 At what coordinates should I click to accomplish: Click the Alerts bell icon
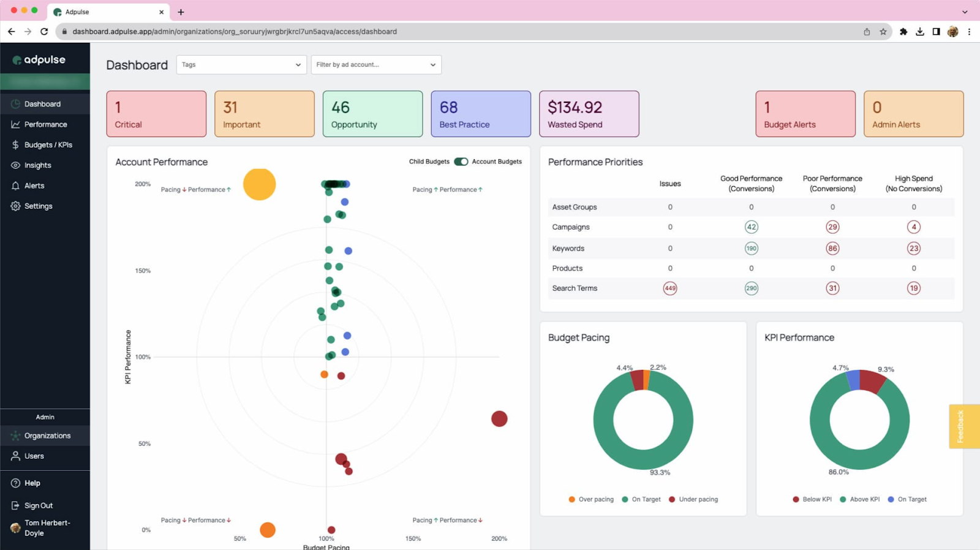15,186
